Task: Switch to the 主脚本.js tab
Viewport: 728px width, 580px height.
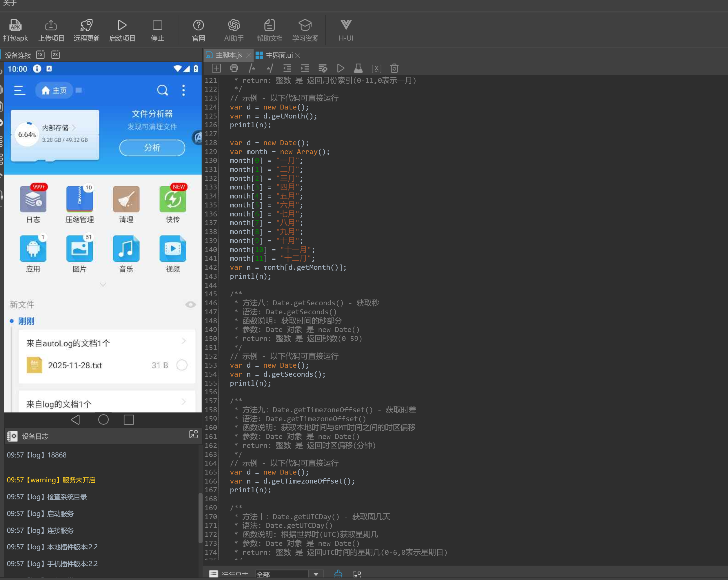Action: click(228, 55)
